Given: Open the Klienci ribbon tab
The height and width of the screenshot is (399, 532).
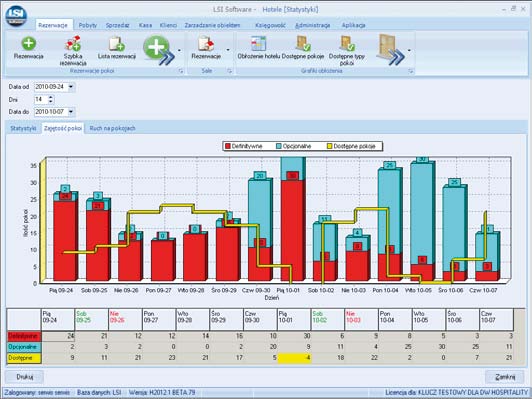Looking at the screenshot, I should [168, 25].
